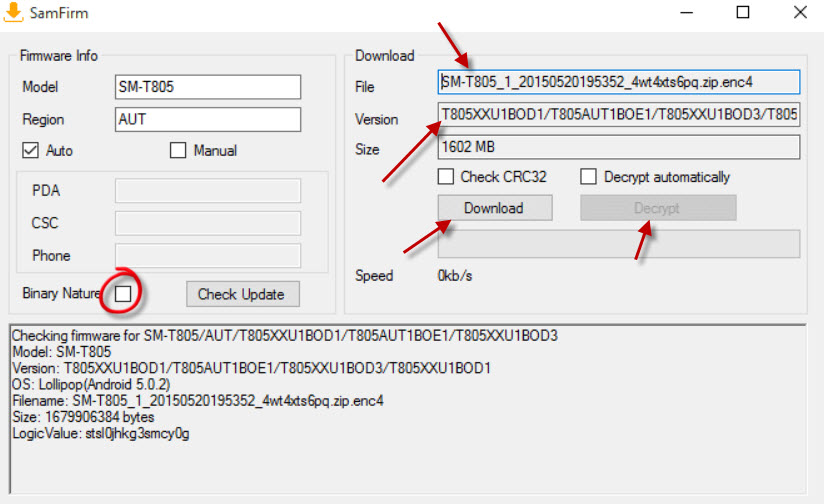Turn on Decrypt automatically
The height and width of the screenshot is (504, 824).
point(589,176)
